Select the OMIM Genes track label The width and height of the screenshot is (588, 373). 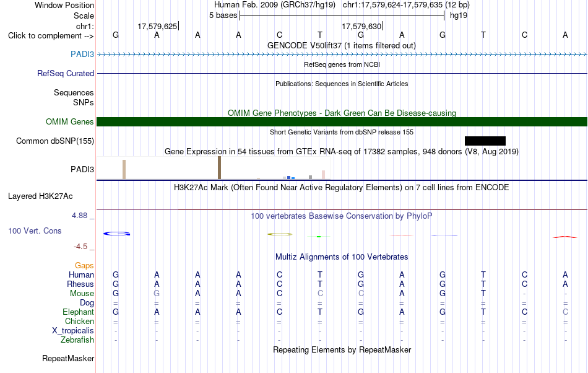[x=69, y=121]
